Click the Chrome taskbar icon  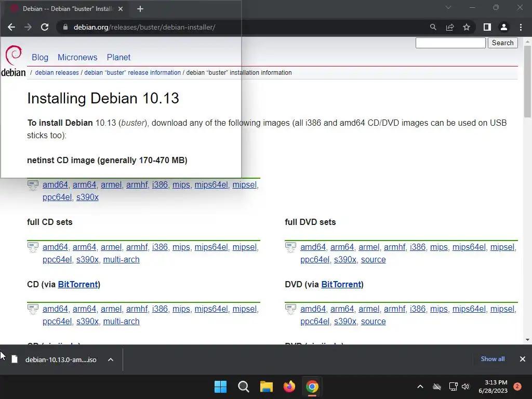pos(312,387)
